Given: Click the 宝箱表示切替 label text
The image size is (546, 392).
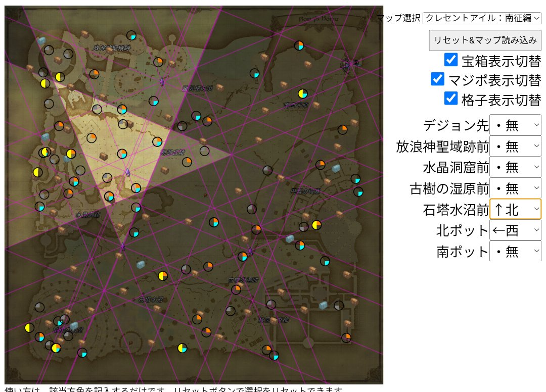Looking at the screenshot, I should tap(501, 61).
